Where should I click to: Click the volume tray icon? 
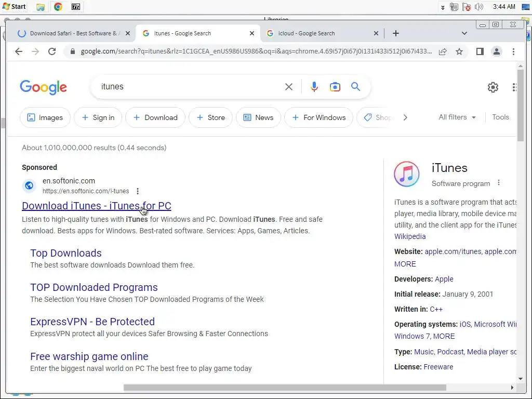(478, 7)
